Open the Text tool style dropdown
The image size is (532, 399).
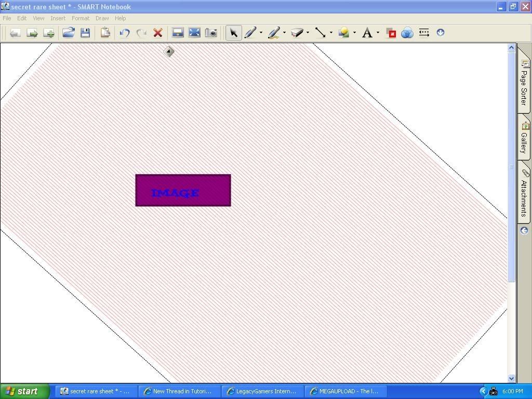377,33
